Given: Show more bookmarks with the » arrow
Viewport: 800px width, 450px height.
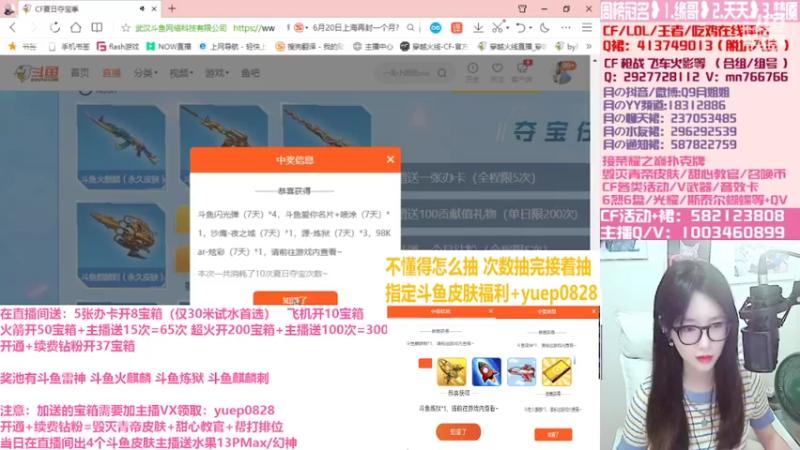Looking at the screenshot, I should [588, 46].
